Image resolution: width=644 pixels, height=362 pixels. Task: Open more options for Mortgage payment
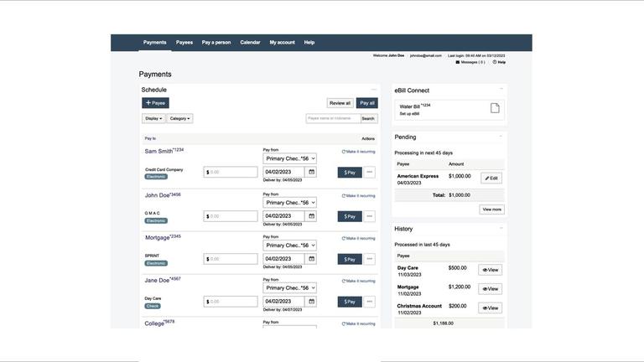tap(370, 259)
